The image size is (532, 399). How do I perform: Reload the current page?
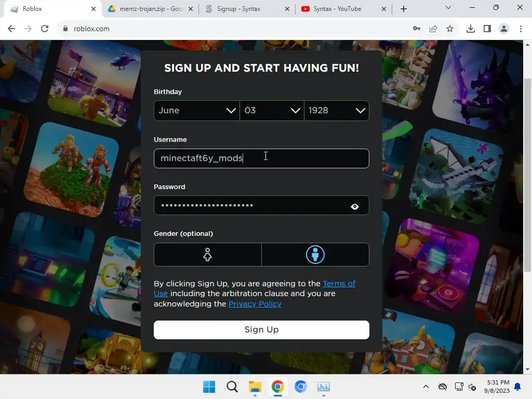click(x=45, y=29)
